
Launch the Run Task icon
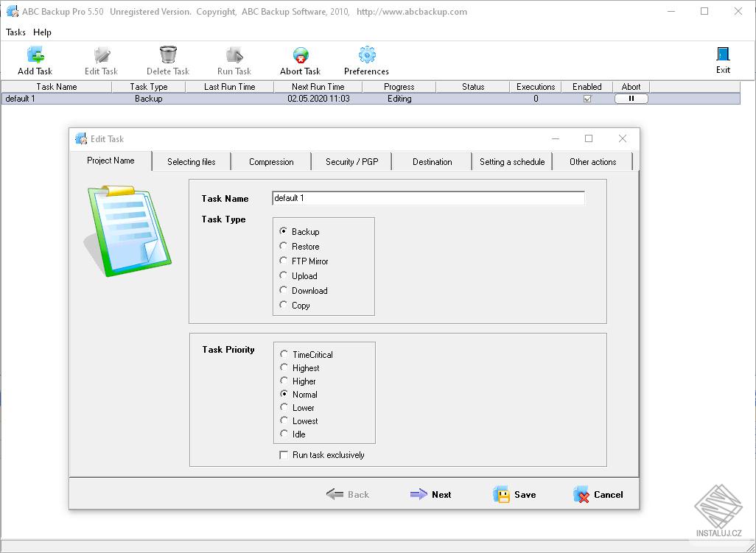point(234,54)
